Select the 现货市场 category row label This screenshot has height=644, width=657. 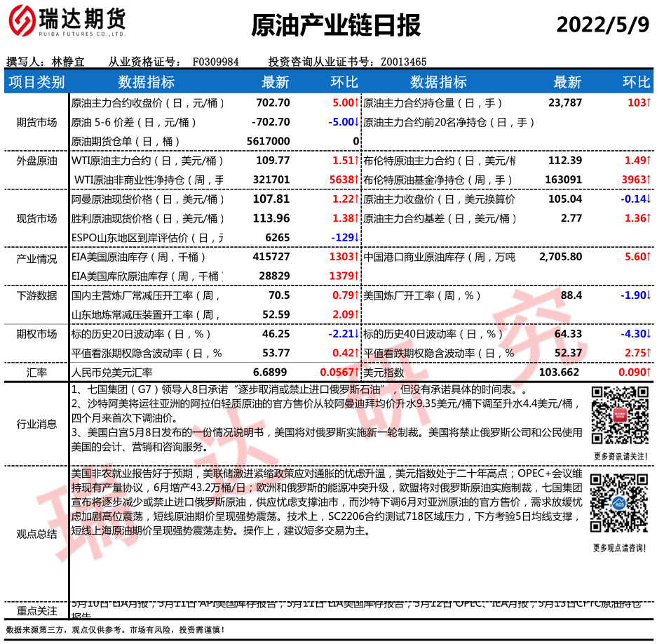36,218
